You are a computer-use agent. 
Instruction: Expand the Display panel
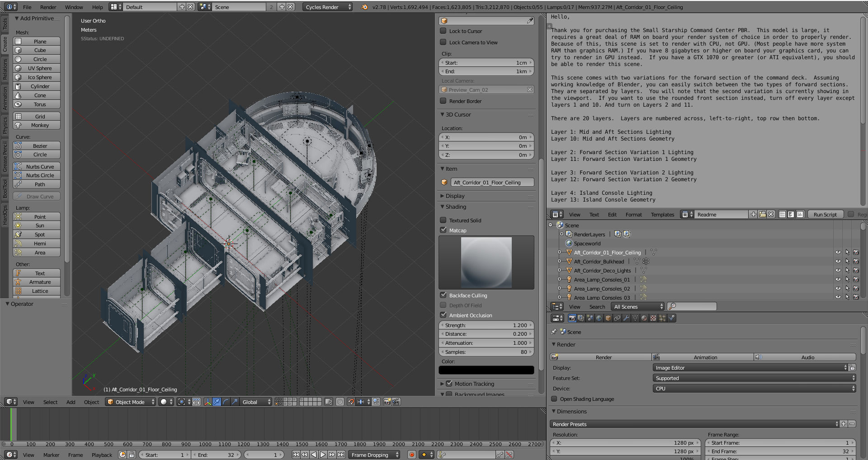pos(455,196)
